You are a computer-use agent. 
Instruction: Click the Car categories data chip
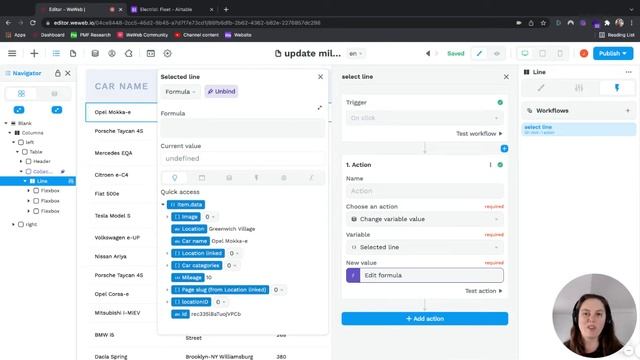(x=196, y=265)
